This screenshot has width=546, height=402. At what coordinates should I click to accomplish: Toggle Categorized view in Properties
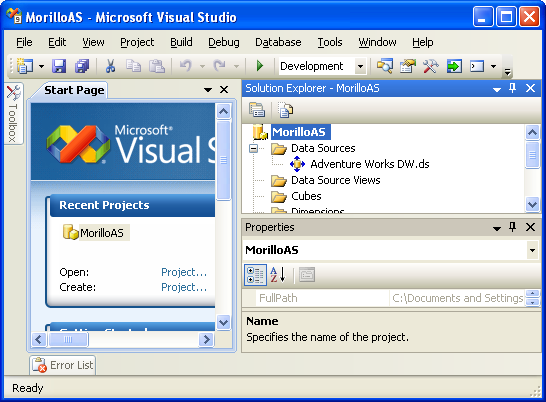[255, 275]
